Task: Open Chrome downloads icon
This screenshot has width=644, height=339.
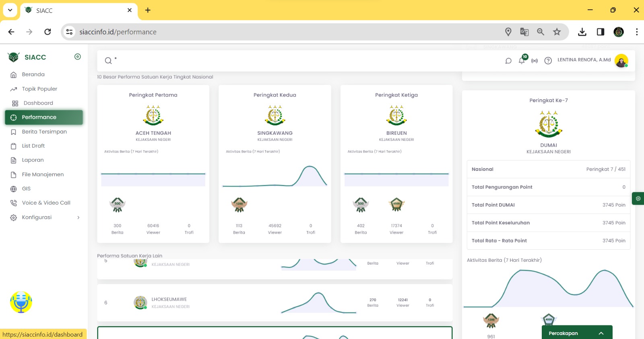Action: 582,32
